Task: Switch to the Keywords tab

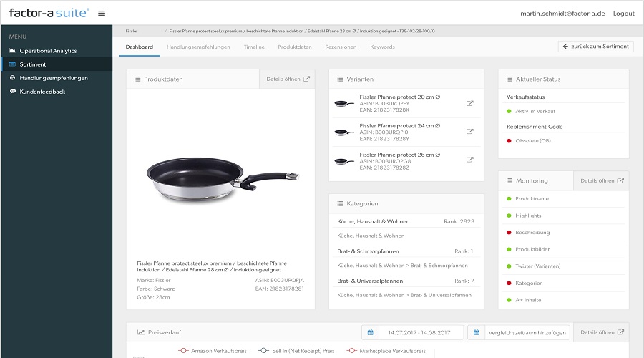Action: [x=382, y=47]
